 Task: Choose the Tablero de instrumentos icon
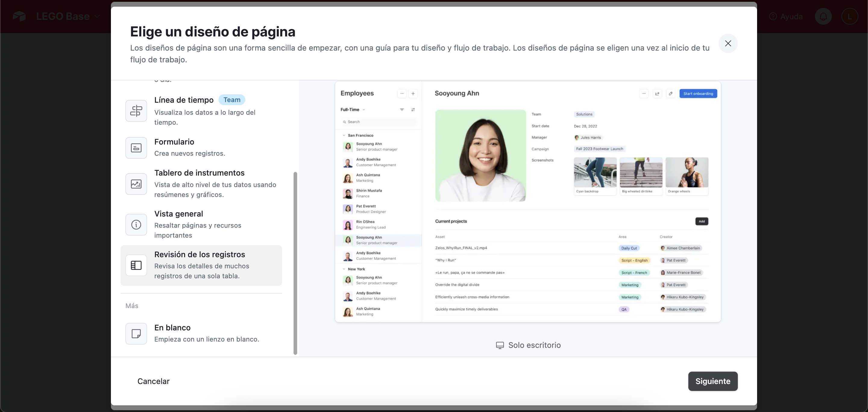coord(136,184)
